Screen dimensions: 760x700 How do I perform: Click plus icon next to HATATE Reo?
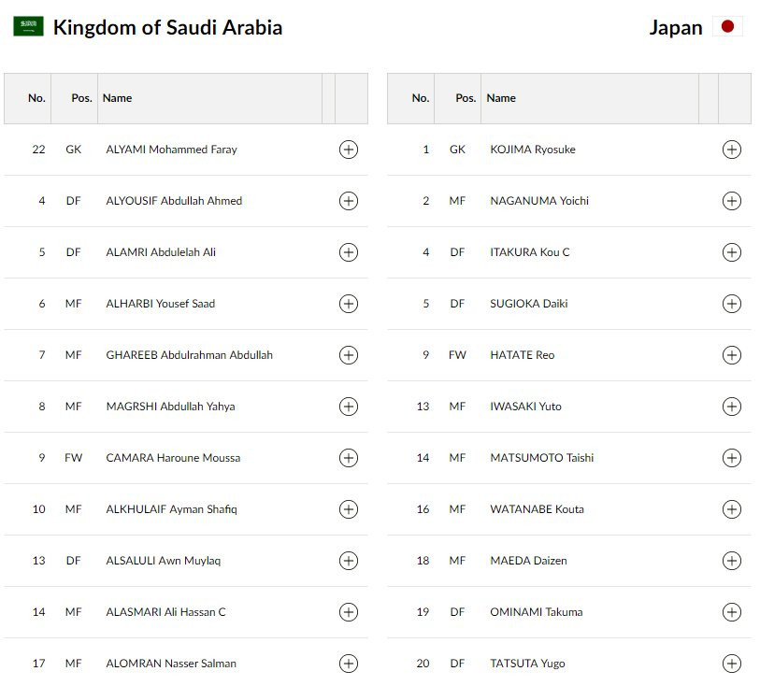731,355
